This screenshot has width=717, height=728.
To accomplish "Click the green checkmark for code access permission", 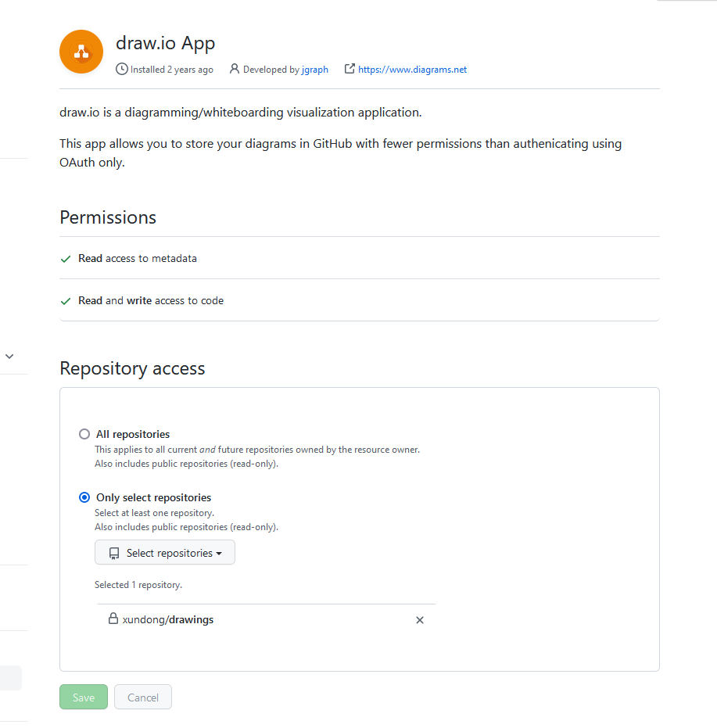I will (x=66, y=300).
